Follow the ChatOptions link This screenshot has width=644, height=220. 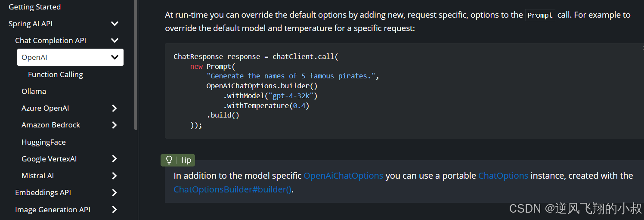coord(503,176)
